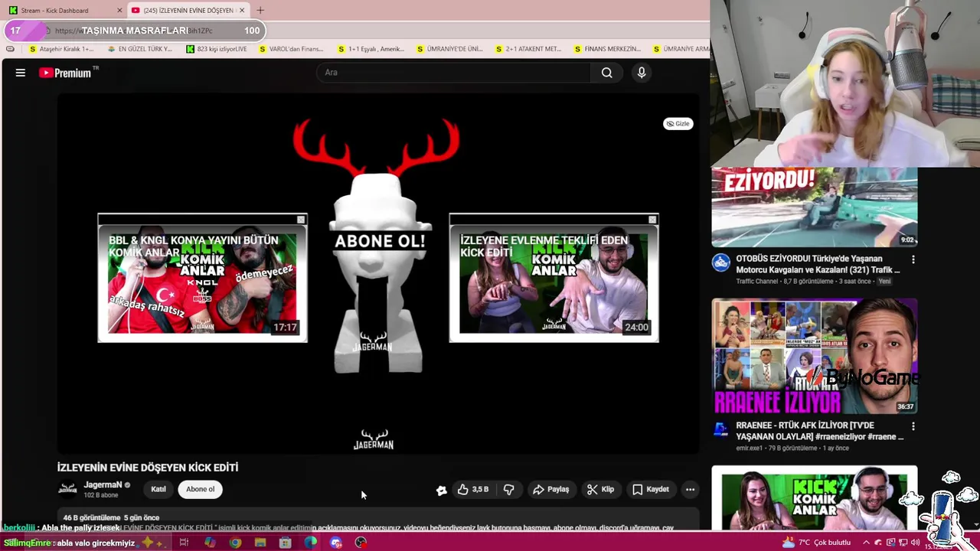980x551 pixels.
Task: Show hidden system tray icons
Action: point(866,543)
